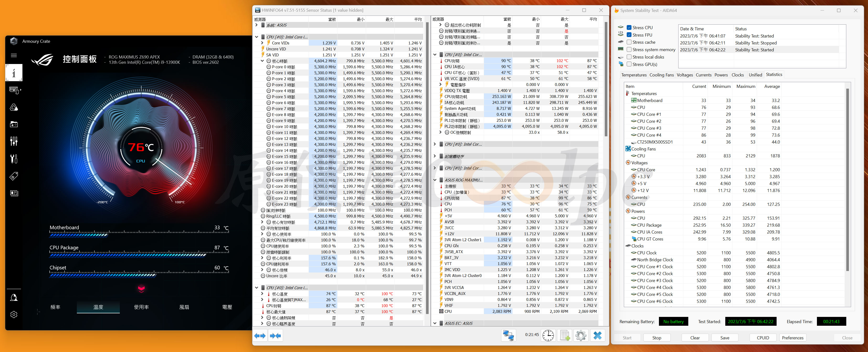
Task: Open the Scenario Profiles sliders icon
Action: (14, 141)
